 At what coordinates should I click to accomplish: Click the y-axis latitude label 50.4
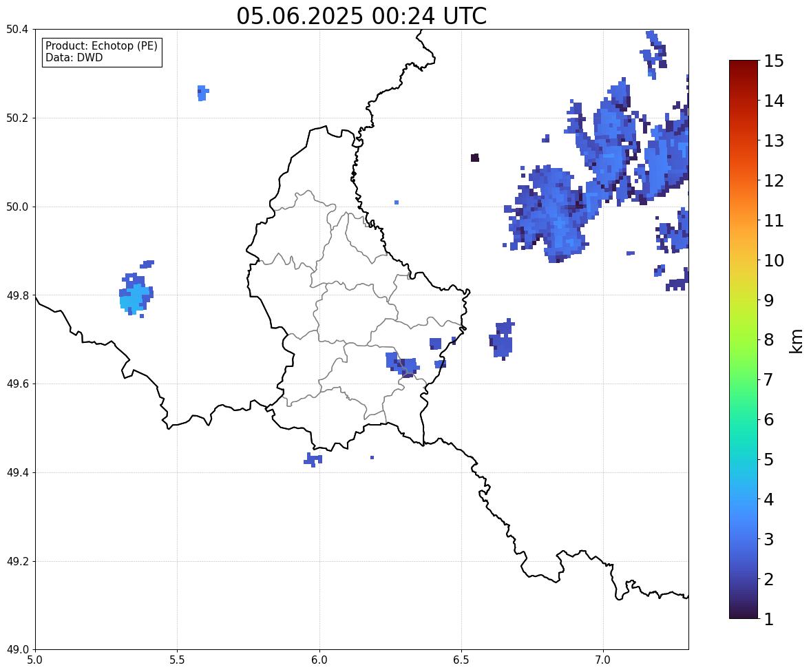click(17, 30)
